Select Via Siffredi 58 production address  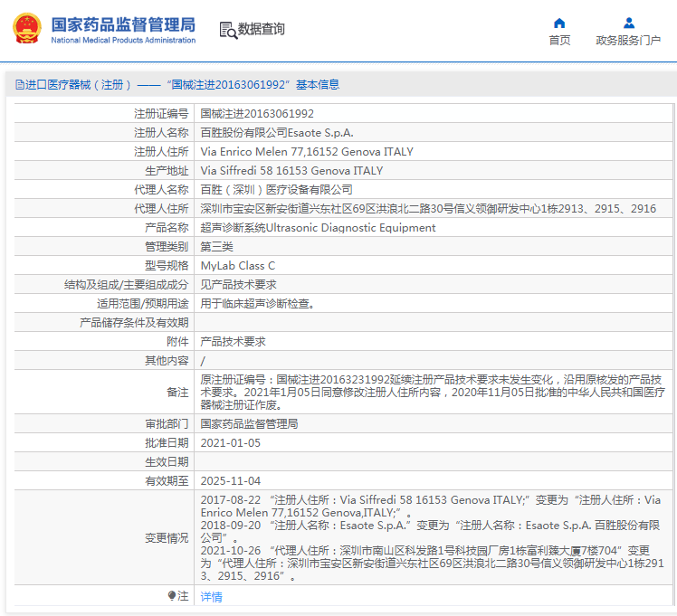click(291, 171)
